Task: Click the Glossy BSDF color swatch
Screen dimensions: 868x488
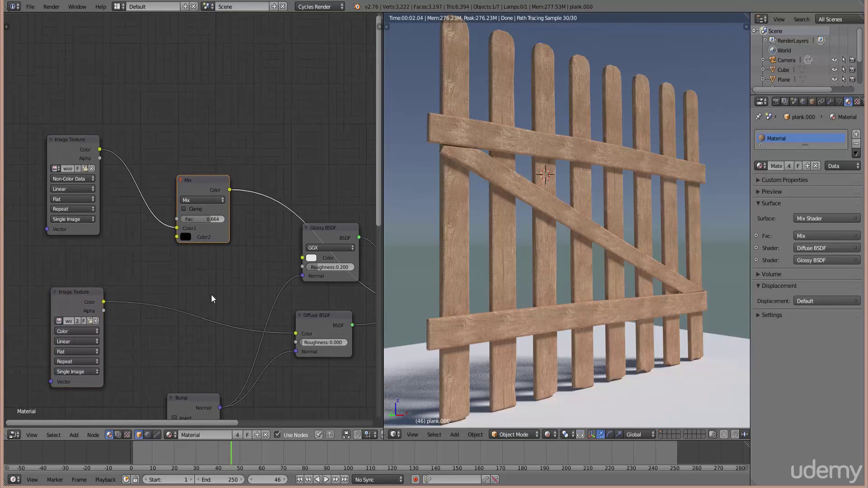Action: coord(311,258)
